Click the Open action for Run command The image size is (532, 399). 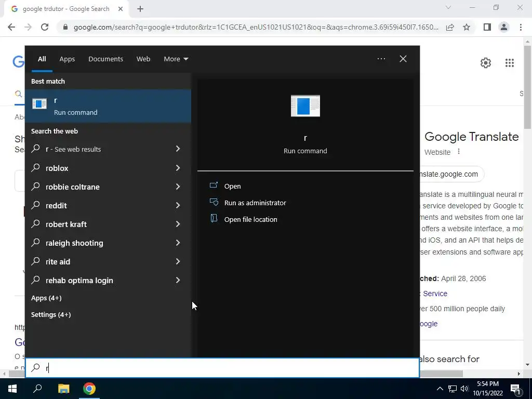click(232, 186)
